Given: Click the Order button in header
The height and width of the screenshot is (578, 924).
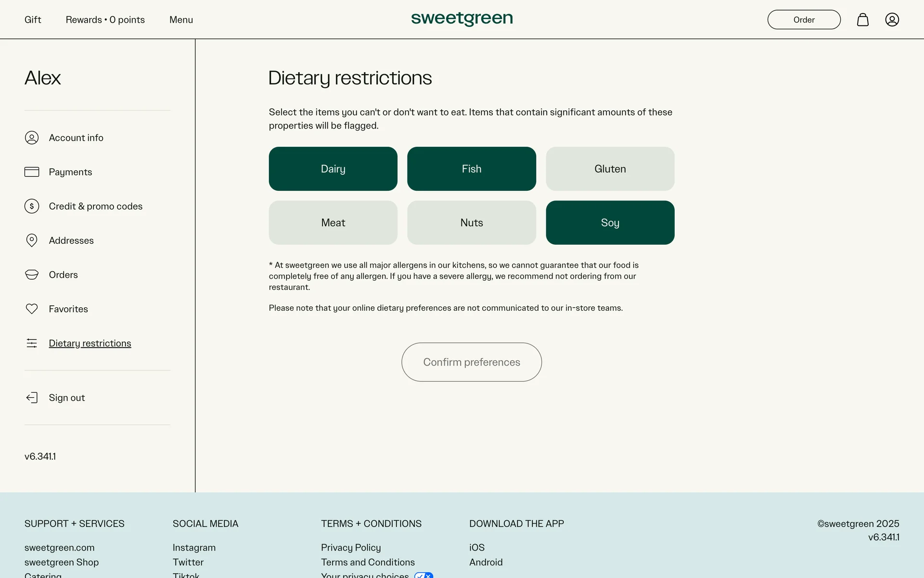Looking at the screenshot, I should pos(804,20).
